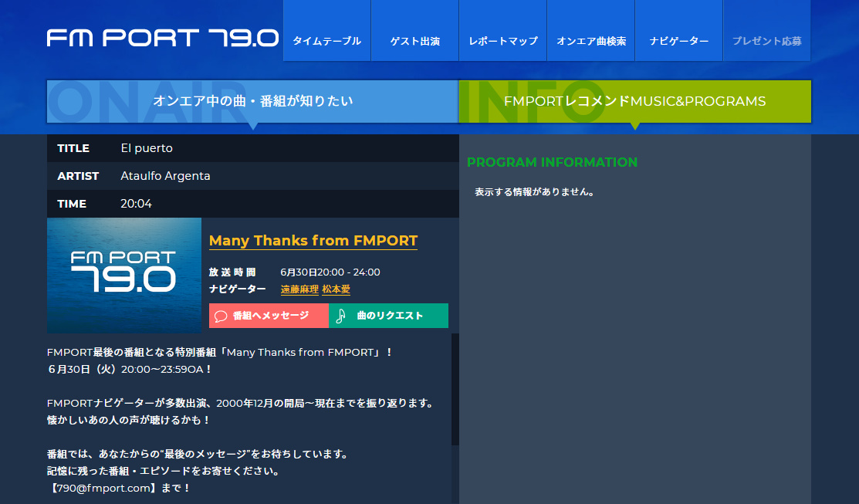This screenshot has height=504, width=859.
Task: Click the line ６月30日（火）20:00～23:59OA！
Action: [x=130, y=369]
